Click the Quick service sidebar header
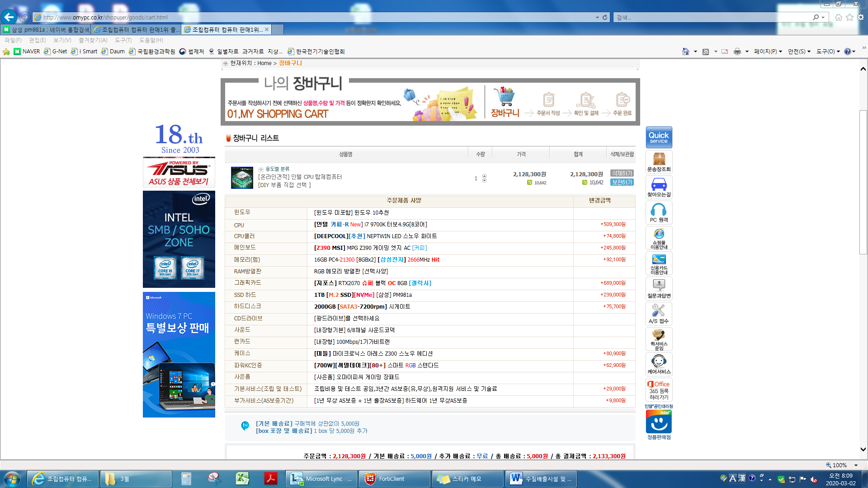 click(659, 137)
